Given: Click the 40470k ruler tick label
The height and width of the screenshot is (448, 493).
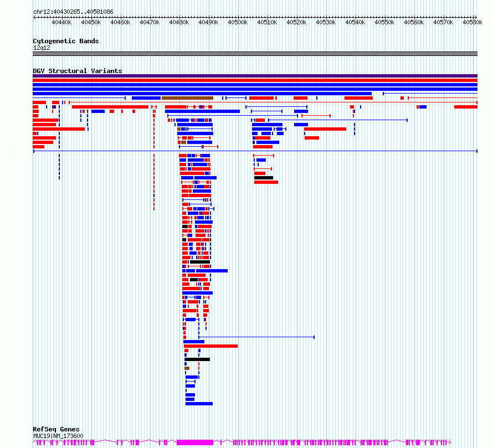Looking at the screenshot, I should (x=150, y=22).
